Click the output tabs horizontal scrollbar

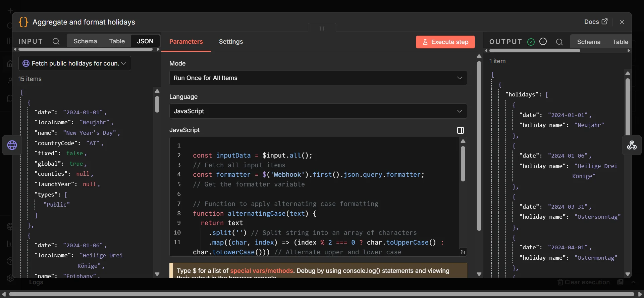coord(535,51)
